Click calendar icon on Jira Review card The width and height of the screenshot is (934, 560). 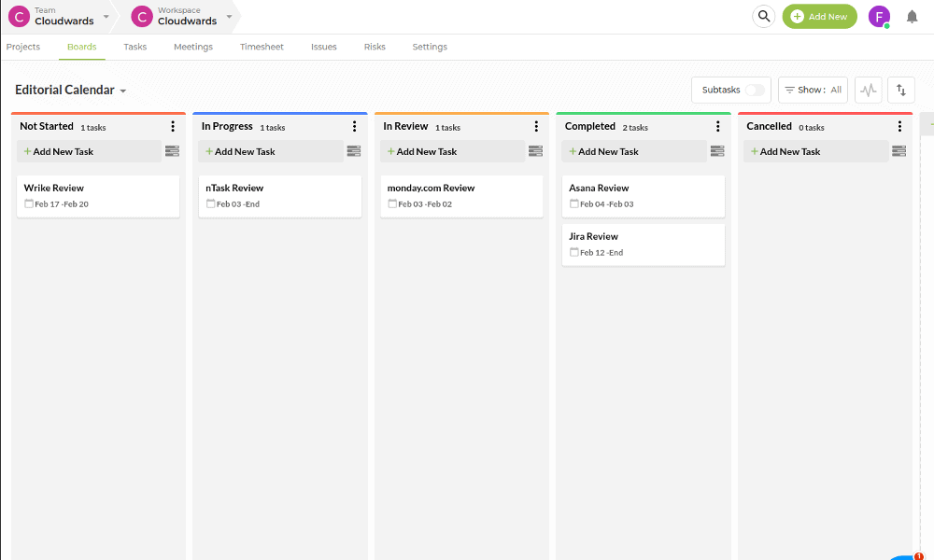click(573, 252)
